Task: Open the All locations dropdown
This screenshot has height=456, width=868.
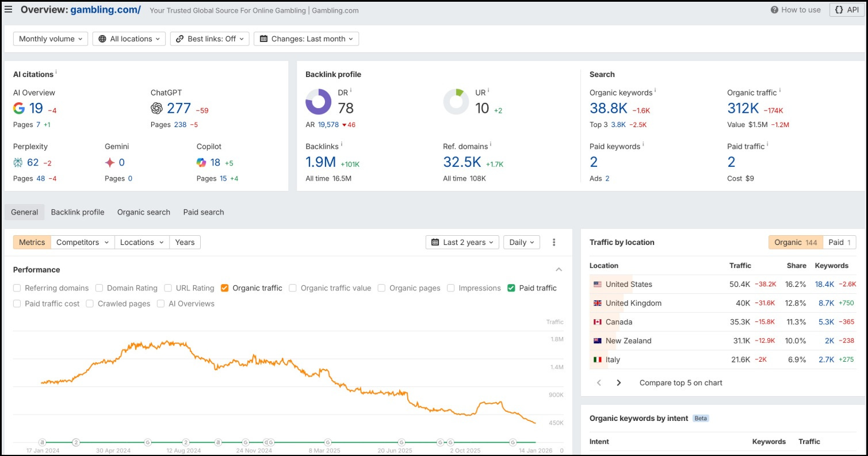Action: (129, 39)
